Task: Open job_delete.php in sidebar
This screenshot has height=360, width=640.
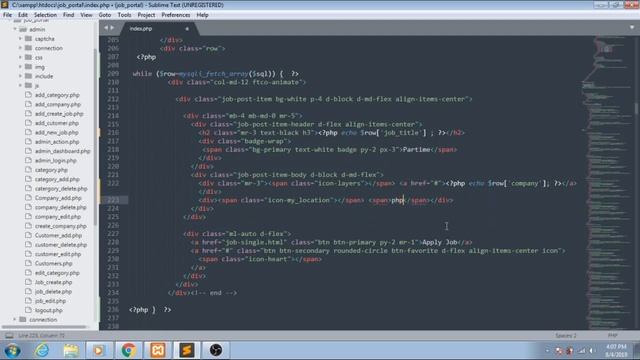Action: 53,291
